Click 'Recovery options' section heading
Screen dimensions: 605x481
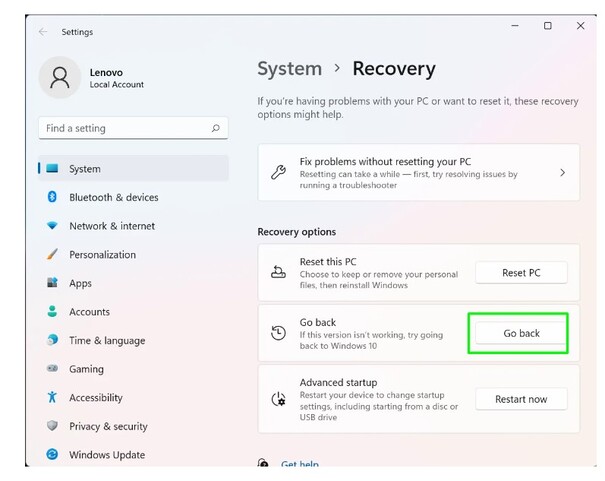297,231
